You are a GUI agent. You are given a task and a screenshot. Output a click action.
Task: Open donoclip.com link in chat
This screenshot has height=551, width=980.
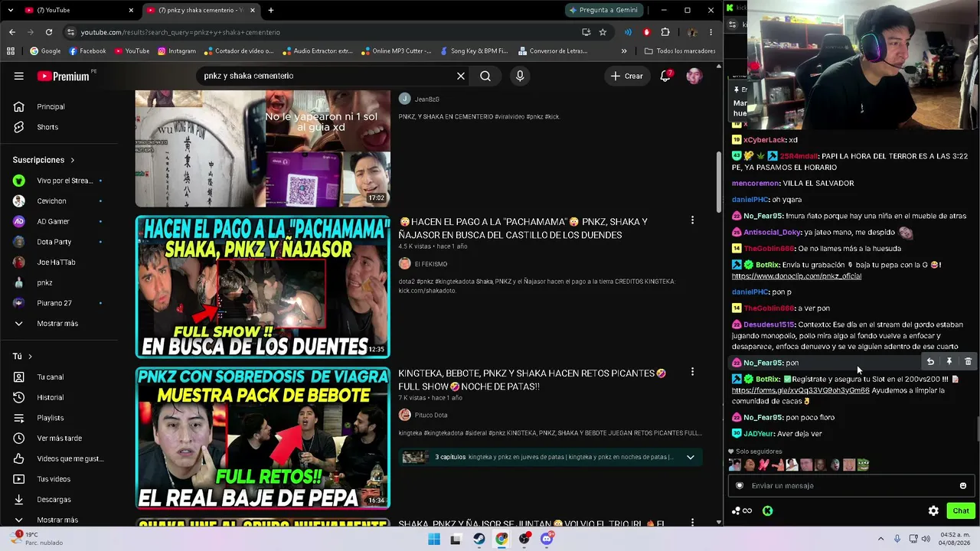pos(796,276)
